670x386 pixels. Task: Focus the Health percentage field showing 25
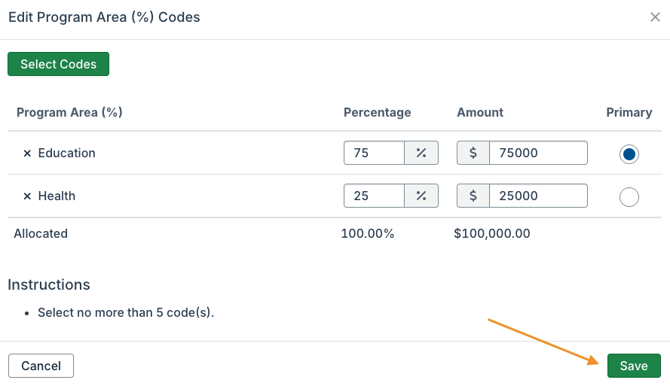(374, 196)
